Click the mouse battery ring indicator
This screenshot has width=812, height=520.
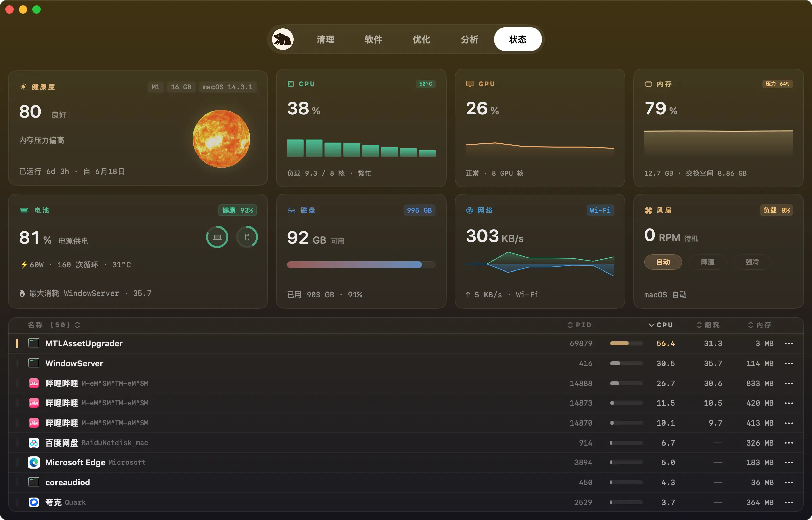point(247,237)
